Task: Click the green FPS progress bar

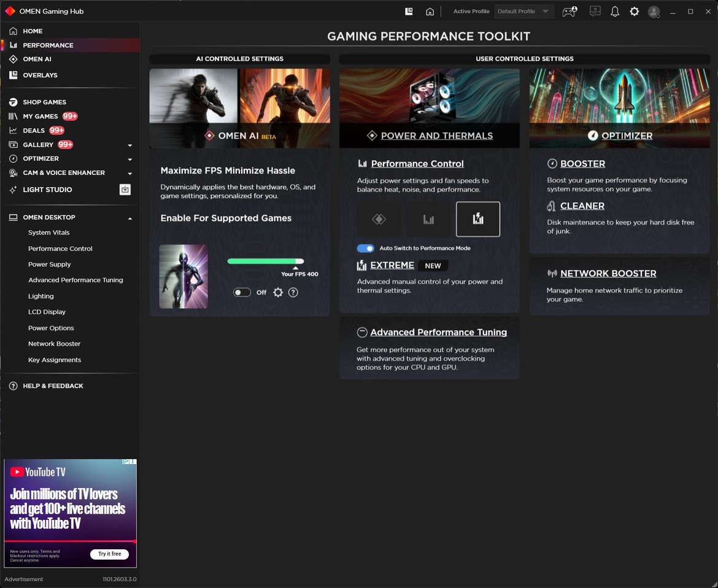Action: [266, 261]
